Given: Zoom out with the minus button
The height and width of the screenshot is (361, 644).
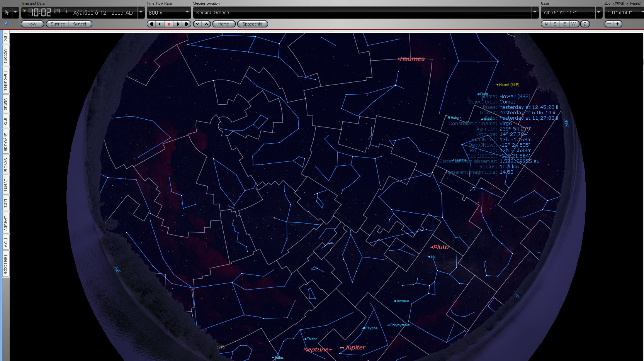Looking at the screenshot, I should pyautogui.click(x=609, y=24).
